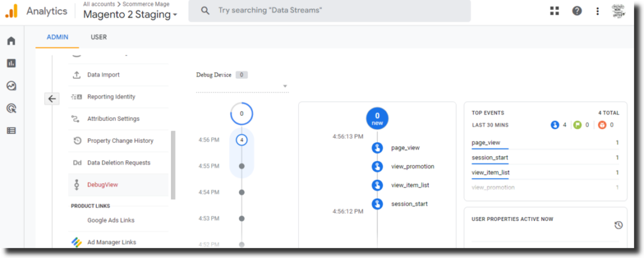Screen dimensions: 644x258
Task: Click the Ad Manager Links logo icon
Action: tap(77, 242)
